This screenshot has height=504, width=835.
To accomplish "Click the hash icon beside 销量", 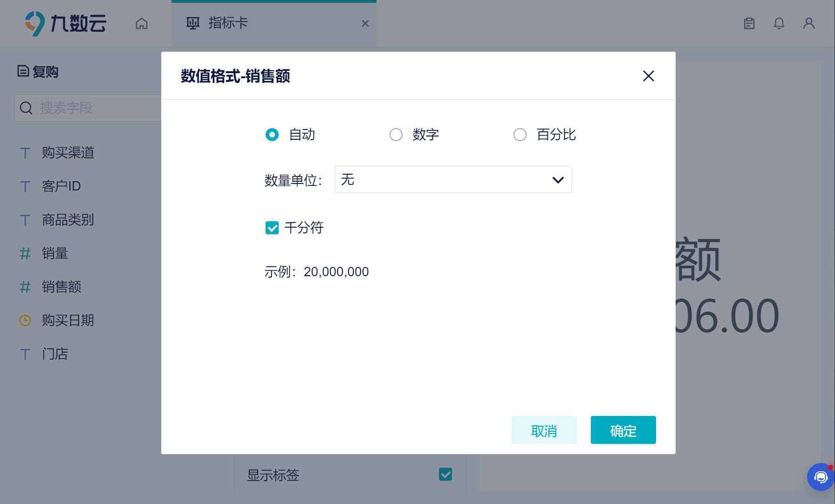I will 25,253.
